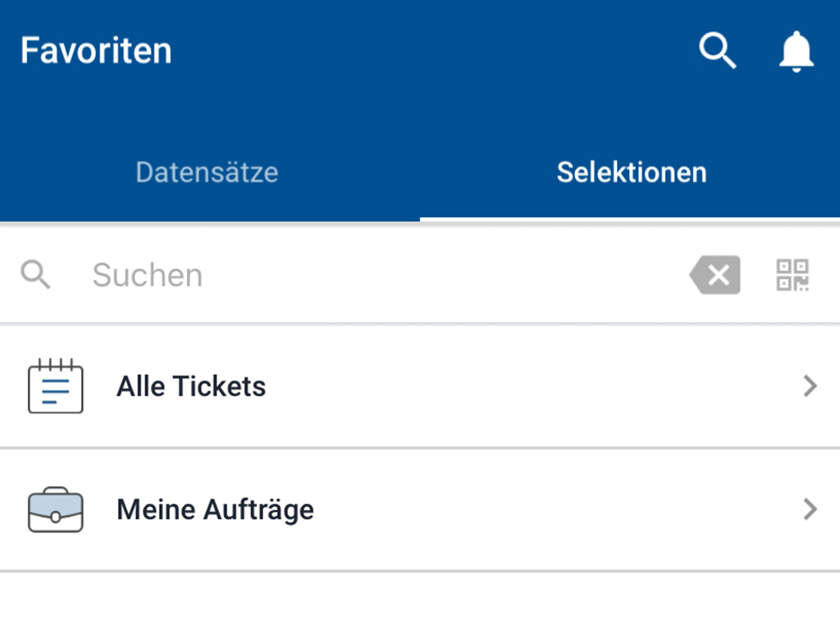Screen dimensions: 840x630
Task: Open notifications via the bell icon
Action: (x=795, y=52)
